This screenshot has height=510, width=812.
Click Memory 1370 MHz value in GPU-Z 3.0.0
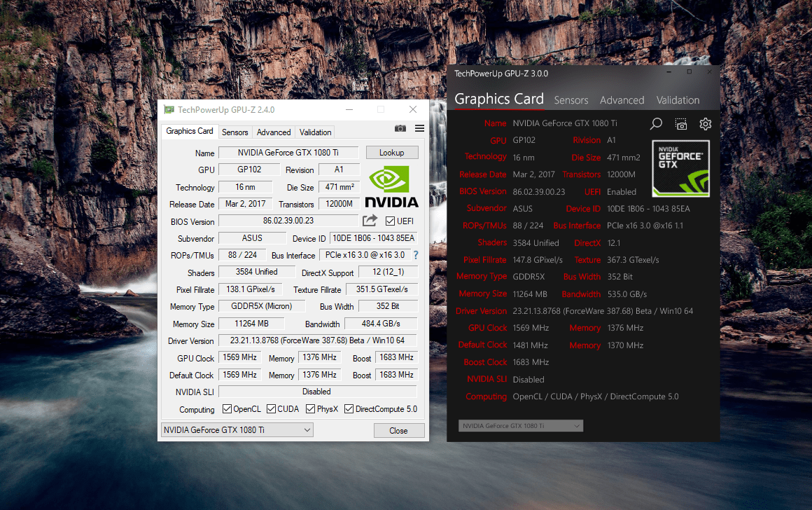pos(625,345)
